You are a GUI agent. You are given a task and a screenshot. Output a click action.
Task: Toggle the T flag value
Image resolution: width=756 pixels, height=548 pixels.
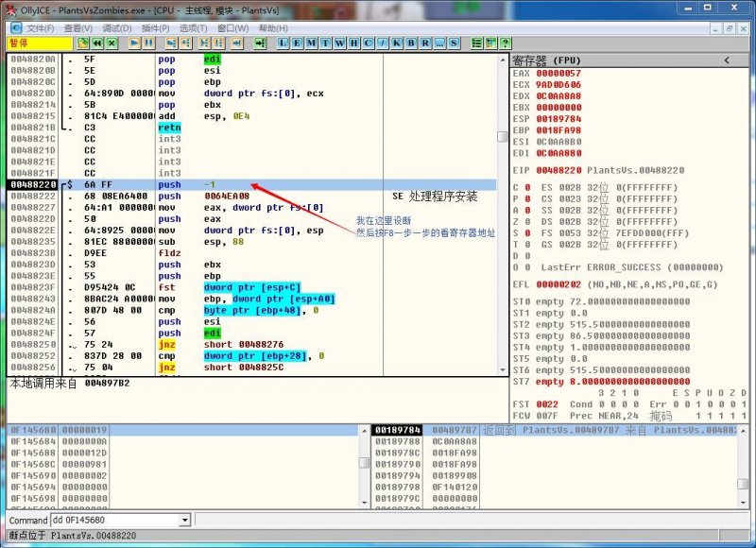point(528,245)
